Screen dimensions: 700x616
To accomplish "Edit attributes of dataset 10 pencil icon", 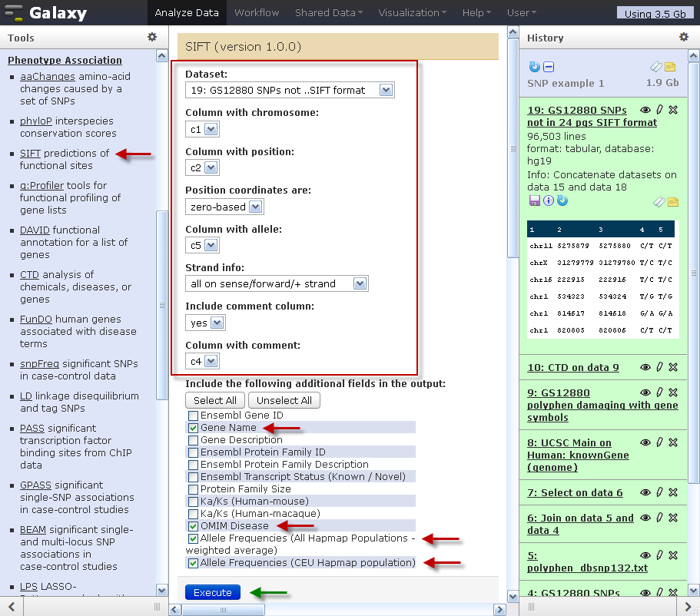I will tap(659, 367).
